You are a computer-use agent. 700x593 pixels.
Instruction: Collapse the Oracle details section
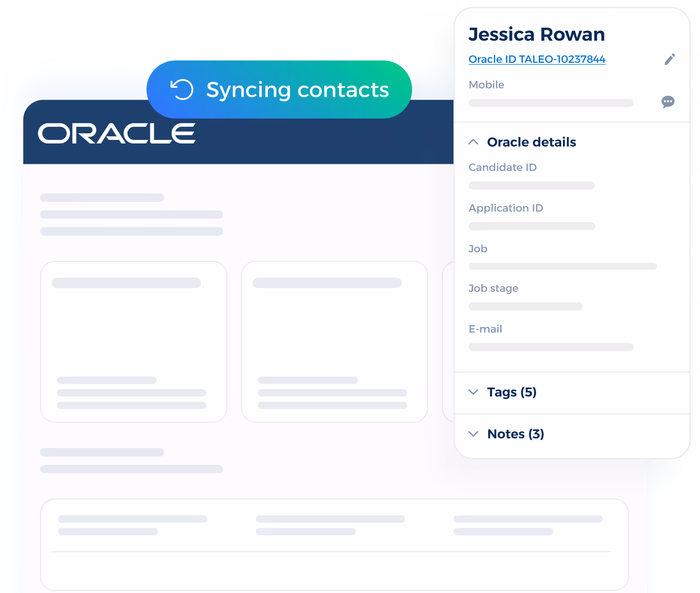(473, 142)
